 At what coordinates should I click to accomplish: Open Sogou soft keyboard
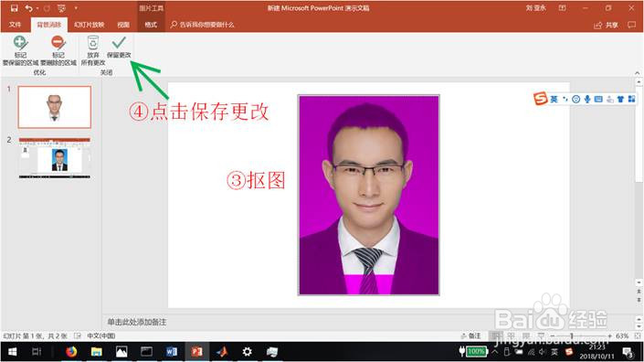click(x=598, y=99)
